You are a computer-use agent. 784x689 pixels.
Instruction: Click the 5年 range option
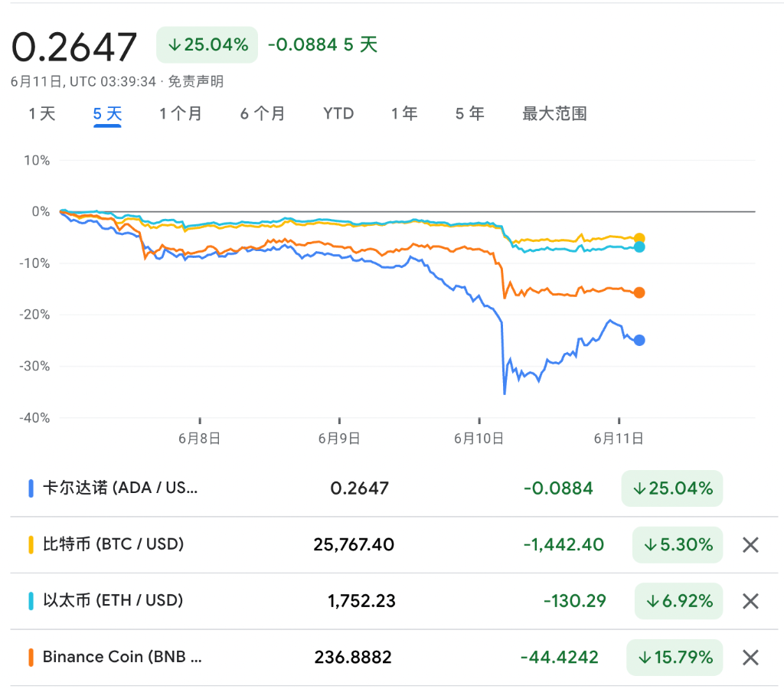[x=469, y=113]
